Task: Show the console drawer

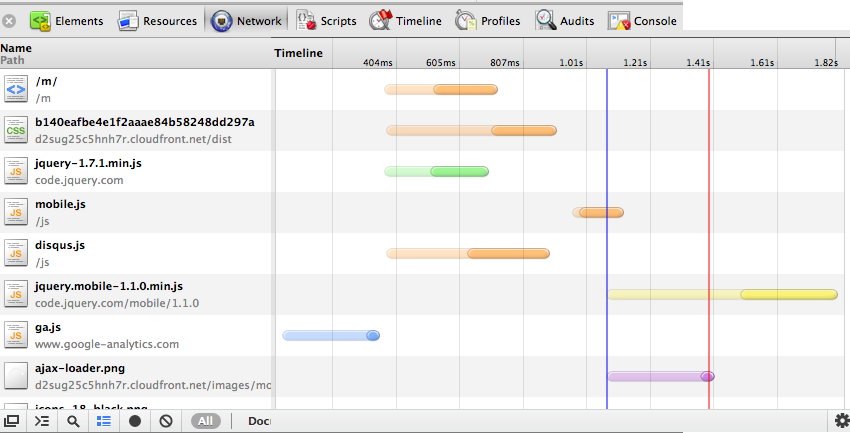Action: pyautogui.click(x=42, y=421)
